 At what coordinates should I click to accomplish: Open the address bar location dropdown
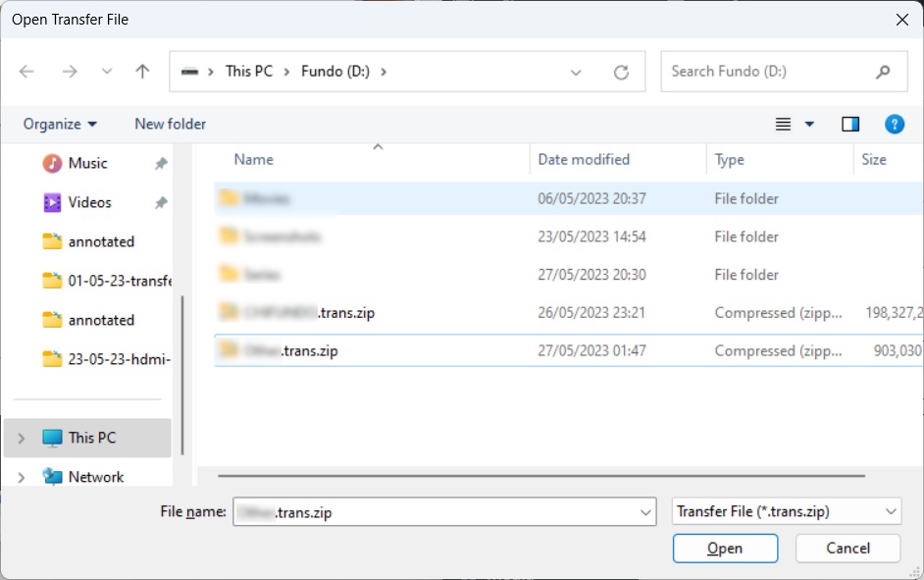[576, 71]
